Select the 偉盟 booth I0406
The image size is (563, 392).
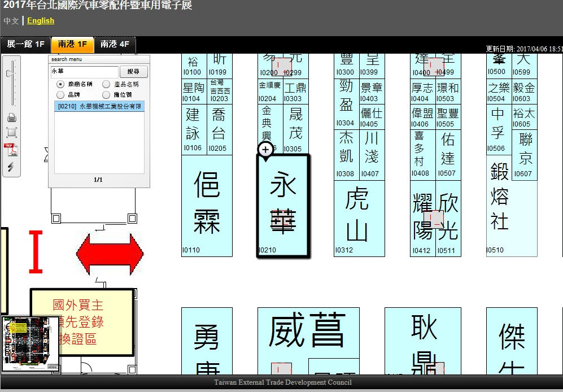[422, 117]
